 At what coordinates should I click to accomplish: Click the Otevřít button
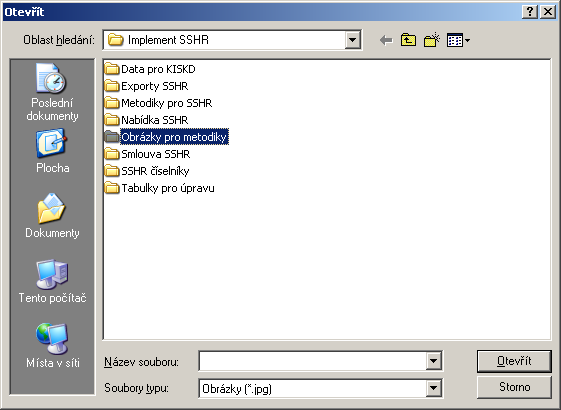514,361
